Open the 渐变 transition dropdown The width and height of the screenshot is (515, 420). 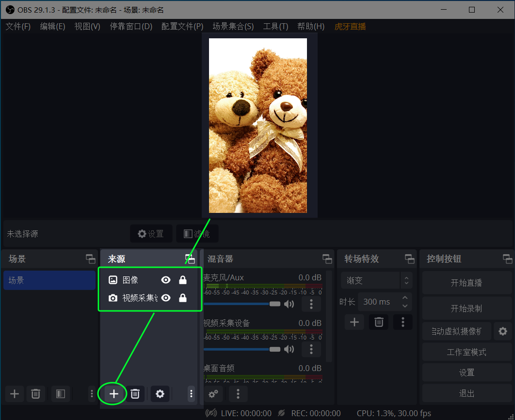click(x=376, y=280)
